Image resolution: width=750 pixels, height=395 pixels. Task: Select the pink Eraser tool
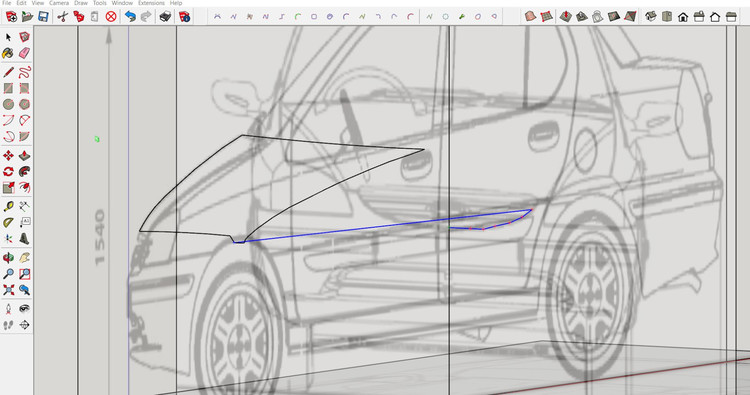tap(24, 53)
